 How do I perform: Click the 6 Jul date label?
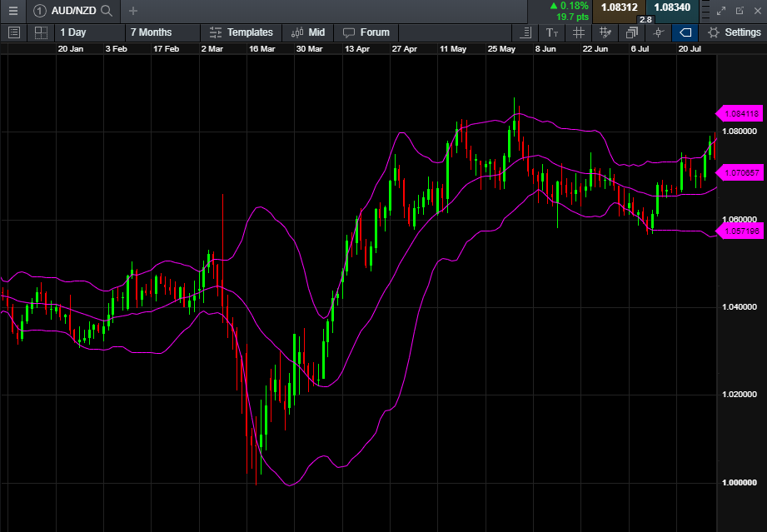640,49
